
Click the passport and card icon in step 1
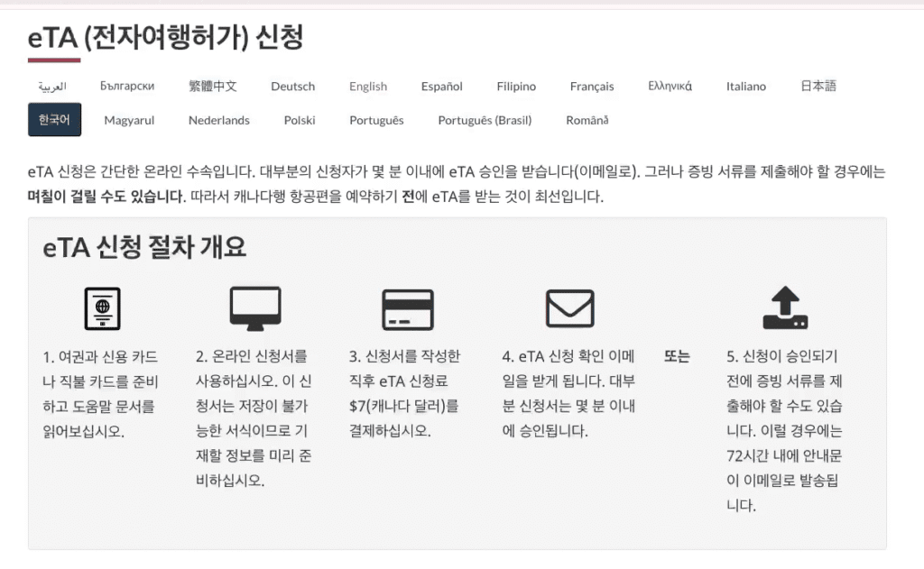[102, 308]
